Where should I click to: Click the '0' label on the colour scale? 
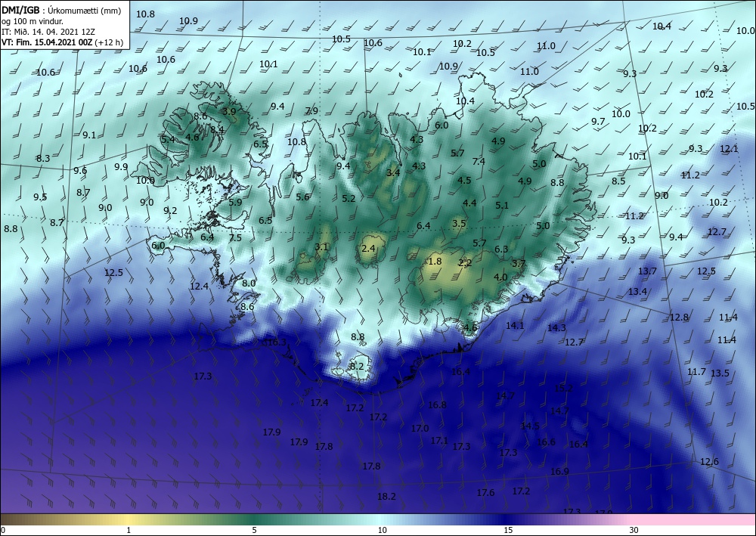click(3, 530)
